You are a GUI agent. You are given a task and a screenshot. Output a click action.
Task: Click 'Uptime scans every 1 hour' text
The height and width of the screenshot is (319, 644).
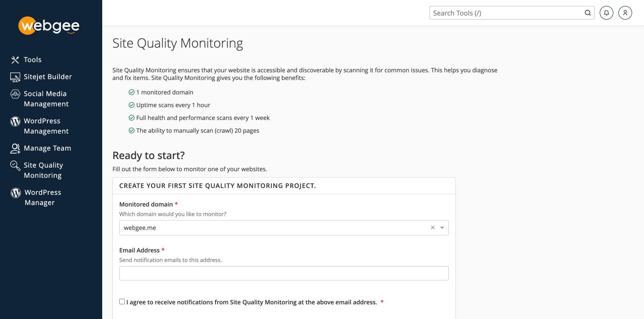[173, 105]
